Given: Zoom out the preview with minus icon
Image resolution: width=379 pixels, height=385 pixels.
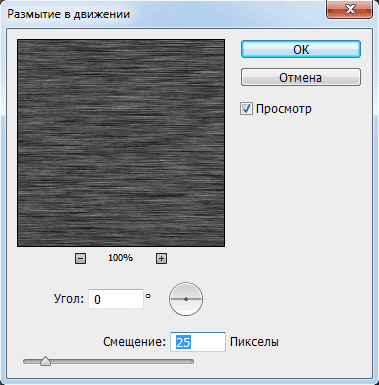Looking at the screenshot, I should coord(80,258).
